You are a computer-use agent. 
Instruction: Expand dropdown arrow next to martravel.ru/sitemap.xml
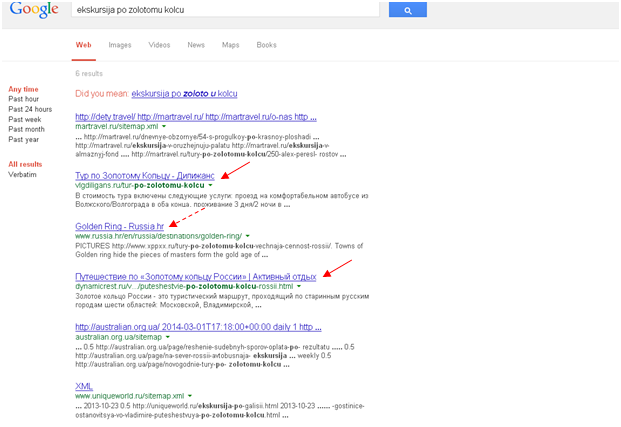pyautogui.click(x=165, y=127)
